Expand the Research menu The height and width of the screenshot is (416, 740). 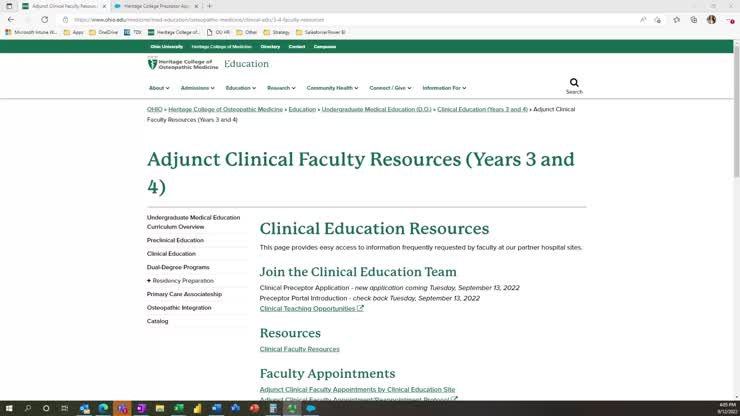click(x=281, y=88)
